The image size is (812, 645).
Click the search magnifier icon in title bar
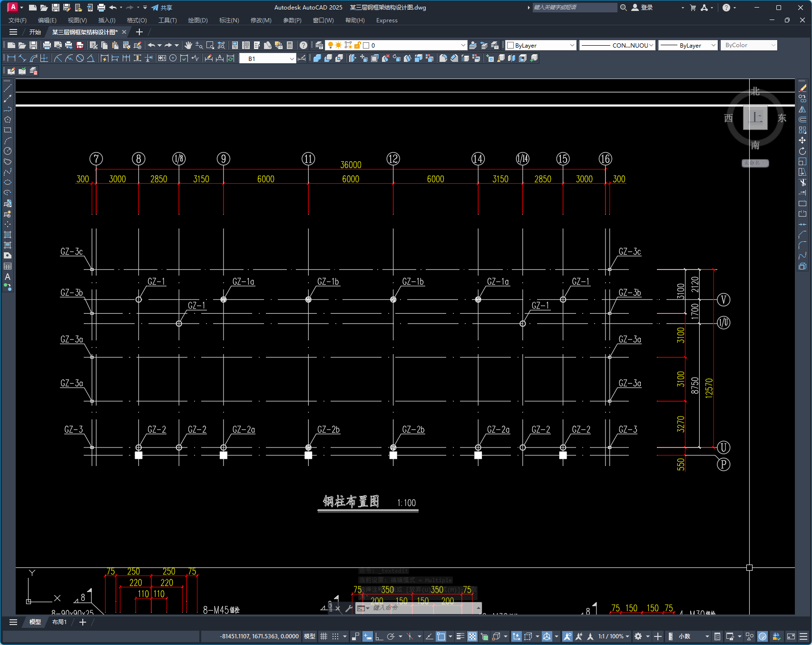(623, 8)
